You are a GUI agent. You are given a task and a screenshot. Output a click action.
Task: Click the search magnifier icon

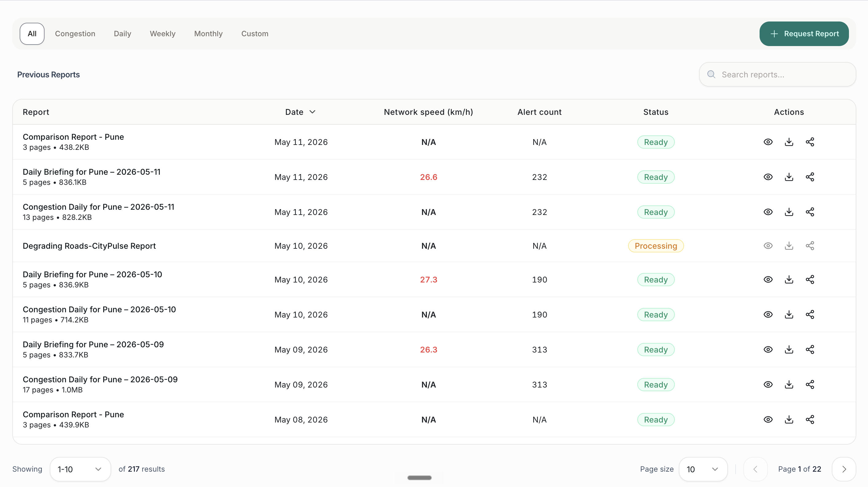click(x=711, y=74)
